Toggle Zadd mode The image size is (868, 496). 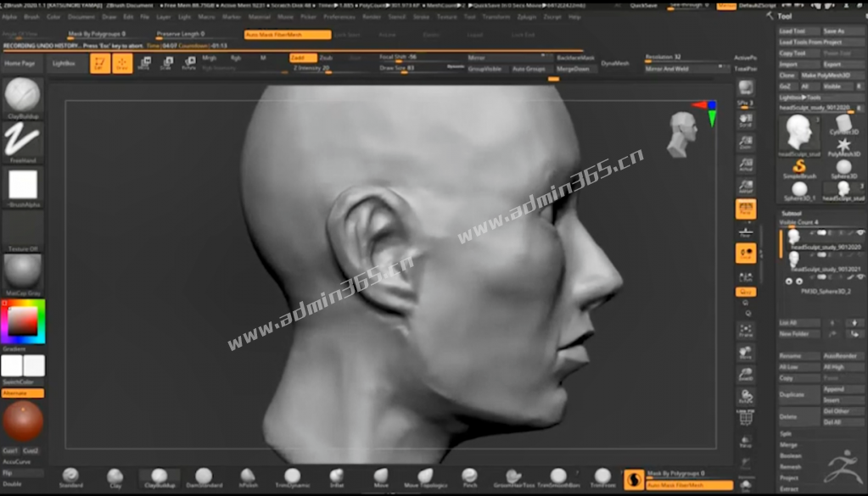click(303, 58)
